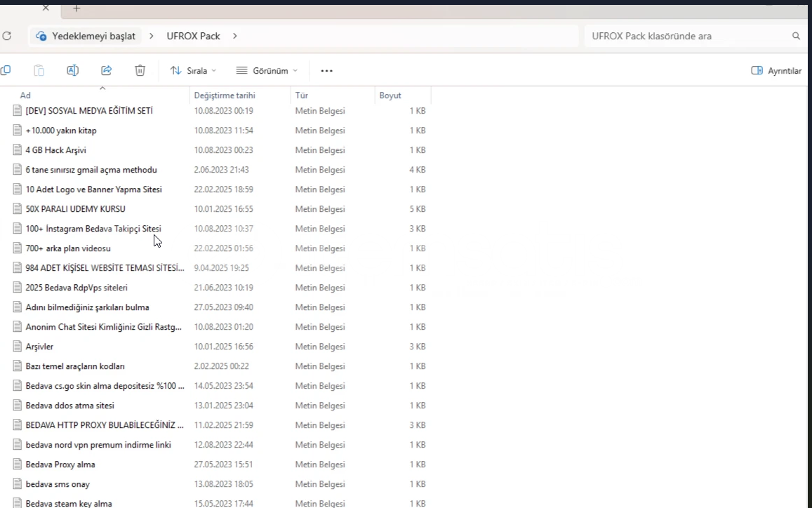Open the three-dot more options menu

[326, 71]
